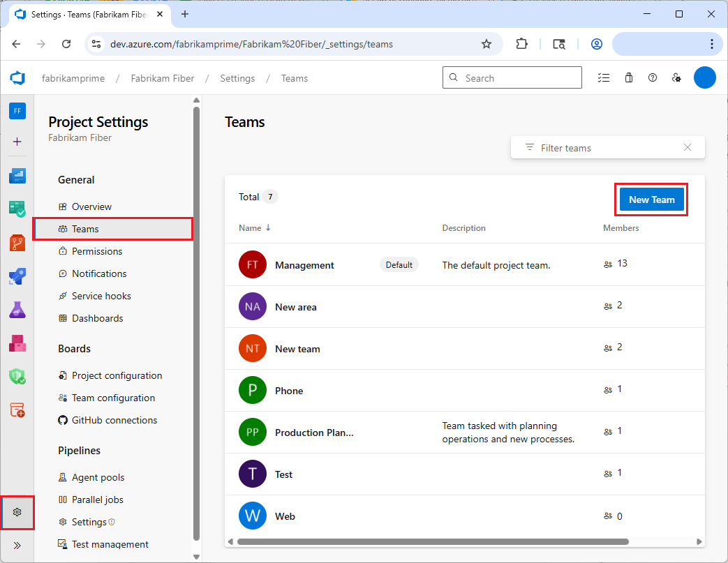Open Pipelines from the left sidebar
728x563 pixels.
17,276
